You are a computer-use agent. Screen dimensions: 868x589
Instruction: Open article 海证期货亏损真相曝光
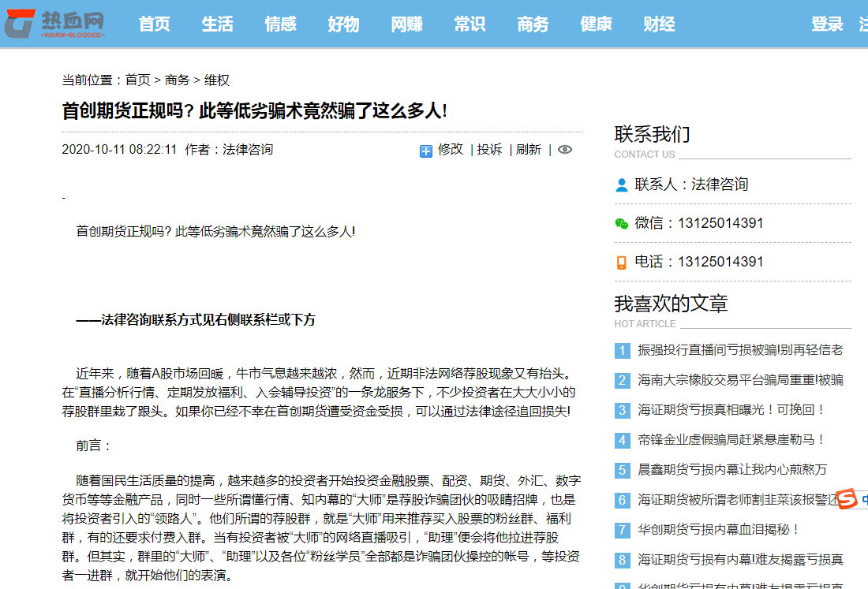tap(731, 410)
